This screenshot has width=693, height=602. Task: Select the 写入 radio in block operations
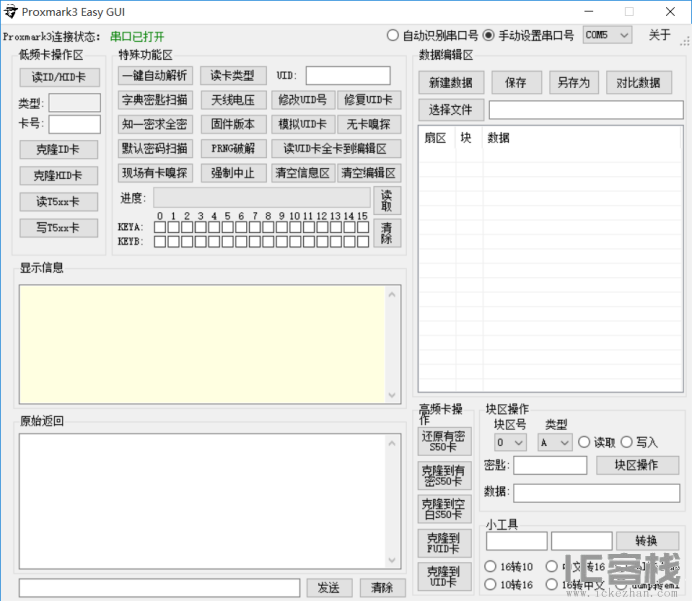click(639, 442)
